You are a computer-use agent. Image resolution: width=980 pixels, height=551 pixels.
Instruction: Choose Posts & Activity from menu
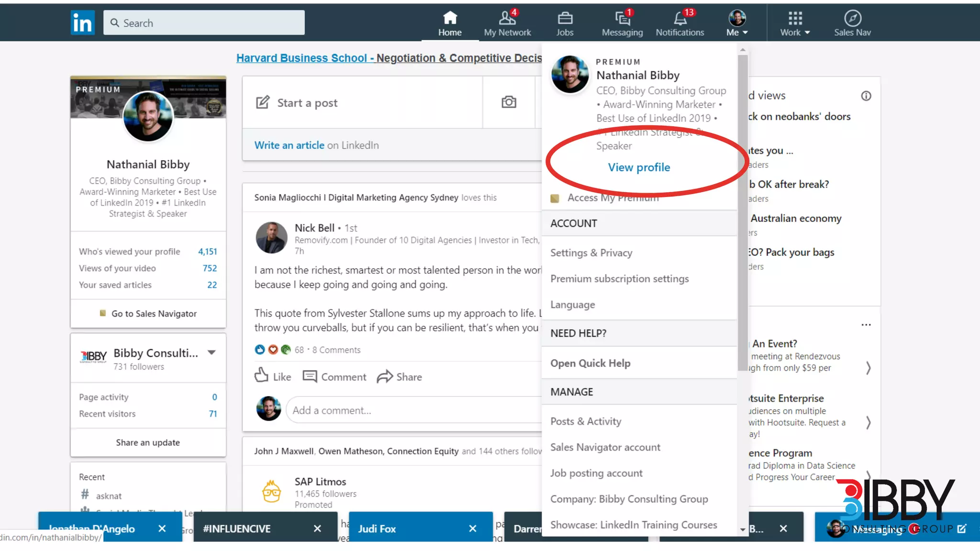[586, 421]
